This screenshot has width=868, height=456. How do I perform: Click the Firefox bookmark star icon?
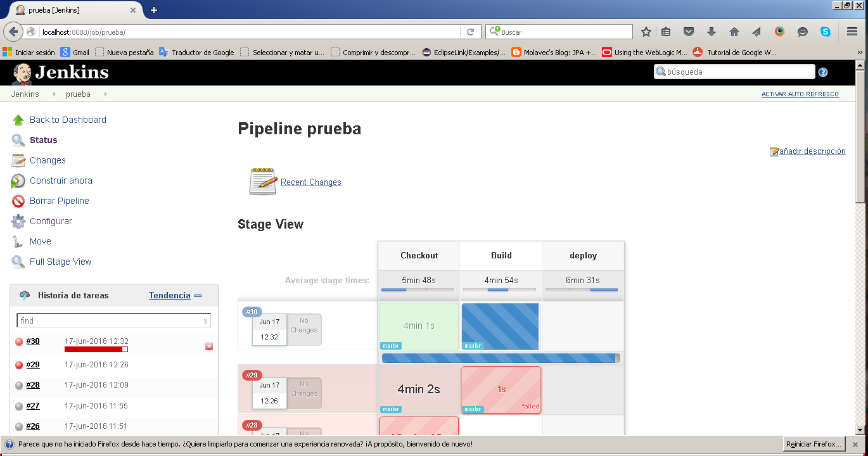(646, 32)
